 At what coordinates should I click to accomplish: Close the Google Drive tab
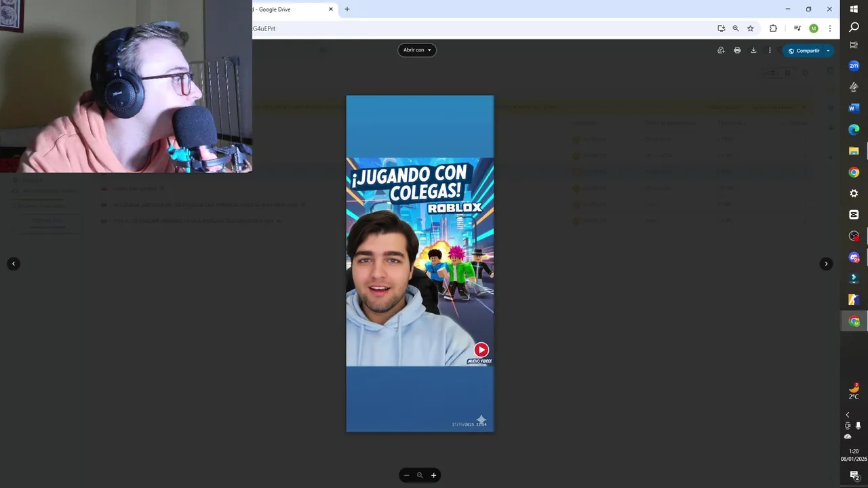(331, 9)
